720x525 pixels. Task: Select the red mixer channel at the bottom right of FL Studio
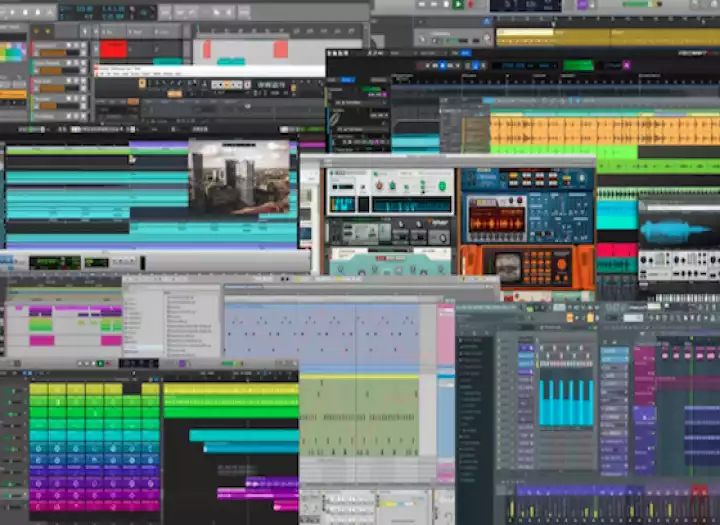(x=699, y=504)
